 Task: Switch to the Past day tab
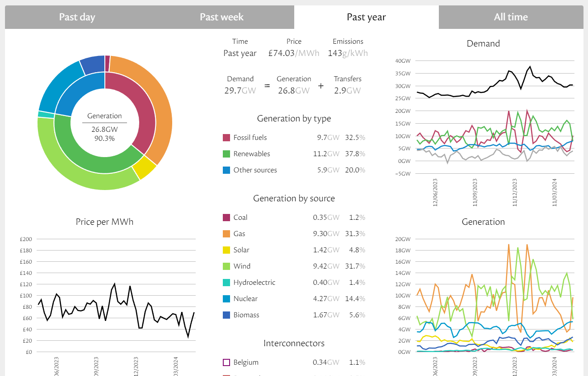77,17
